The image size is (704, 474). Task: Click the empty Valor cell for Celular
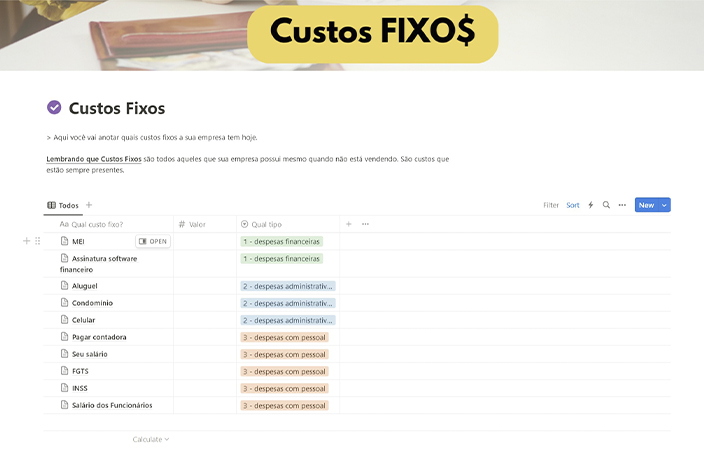pyautogui.click(x=205, y=320)
